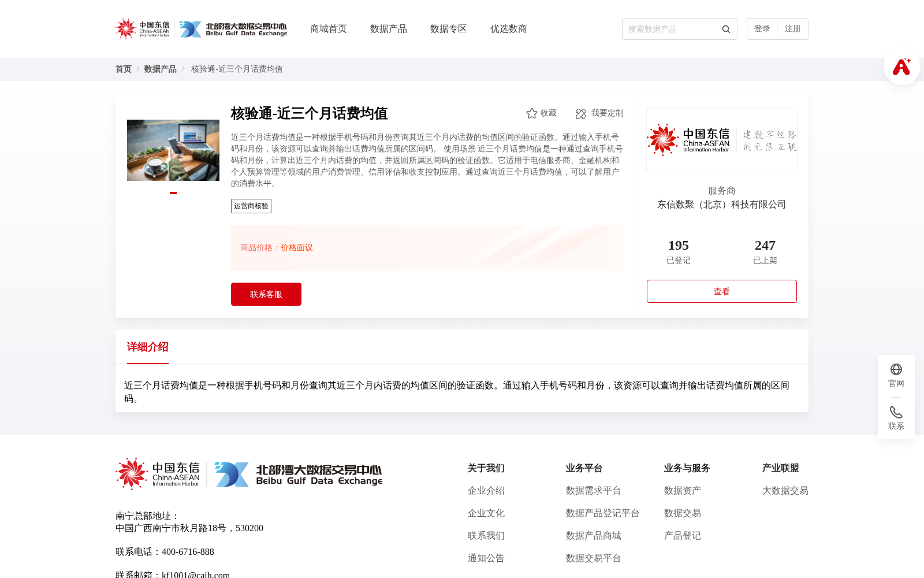
Task: Open the 商城首页 nav item
Action: pyautogui.click(x=329, y=29)
